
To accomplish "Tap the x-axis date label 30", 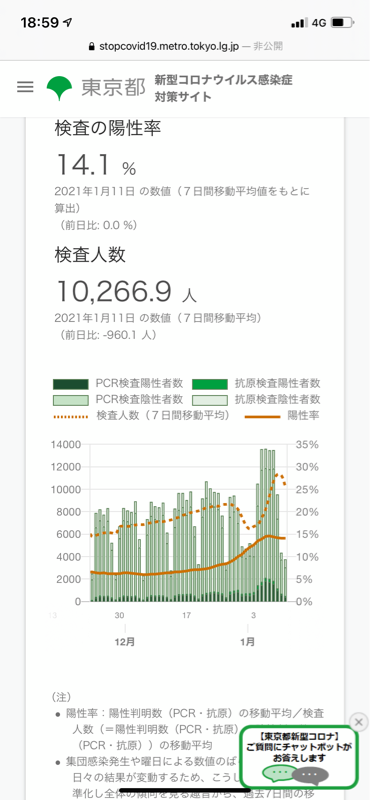I will tap(119, 614).
